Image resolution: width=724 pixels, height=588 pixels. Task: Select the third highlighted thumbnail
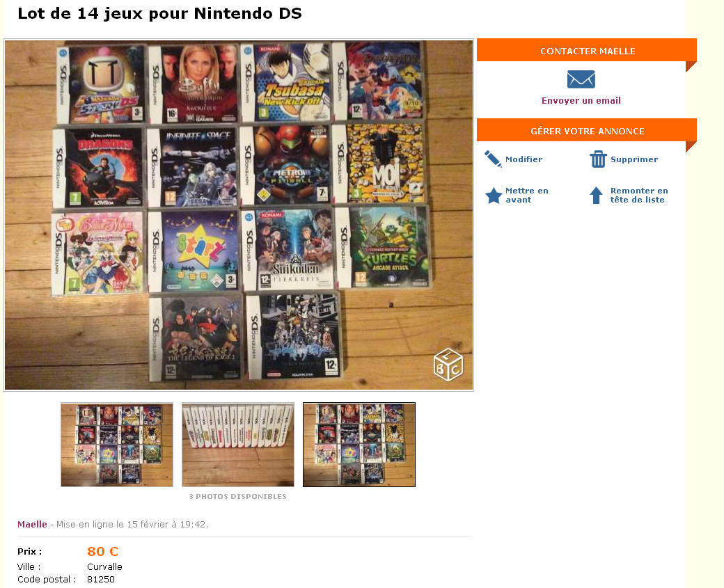359,445
